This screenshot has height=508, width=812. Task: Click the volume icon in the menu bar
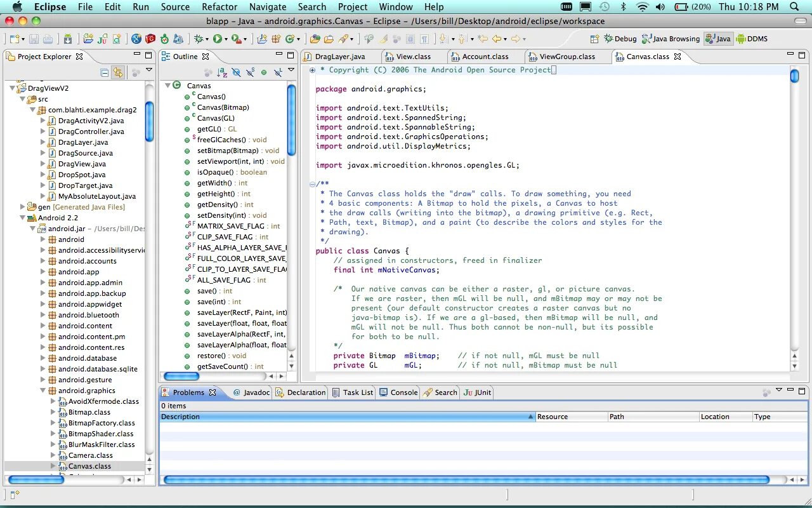(660, 7)
